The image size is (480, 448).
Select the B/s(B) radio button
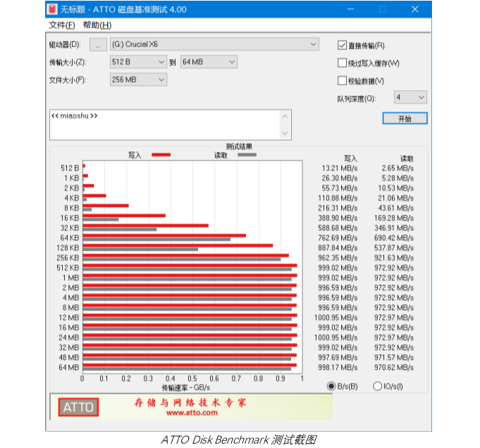(331, 386)
